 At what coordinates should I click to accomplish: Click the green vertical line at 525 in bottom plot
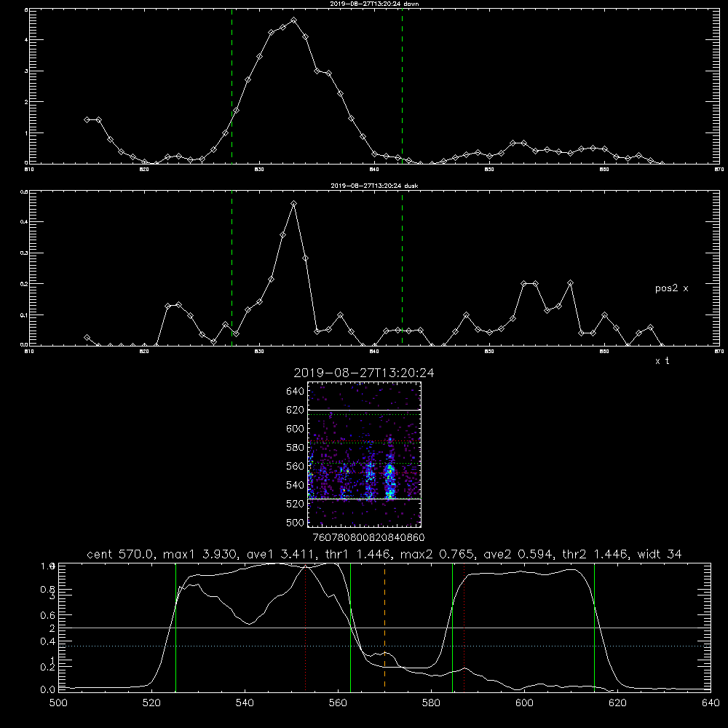(x=175, y=627)
